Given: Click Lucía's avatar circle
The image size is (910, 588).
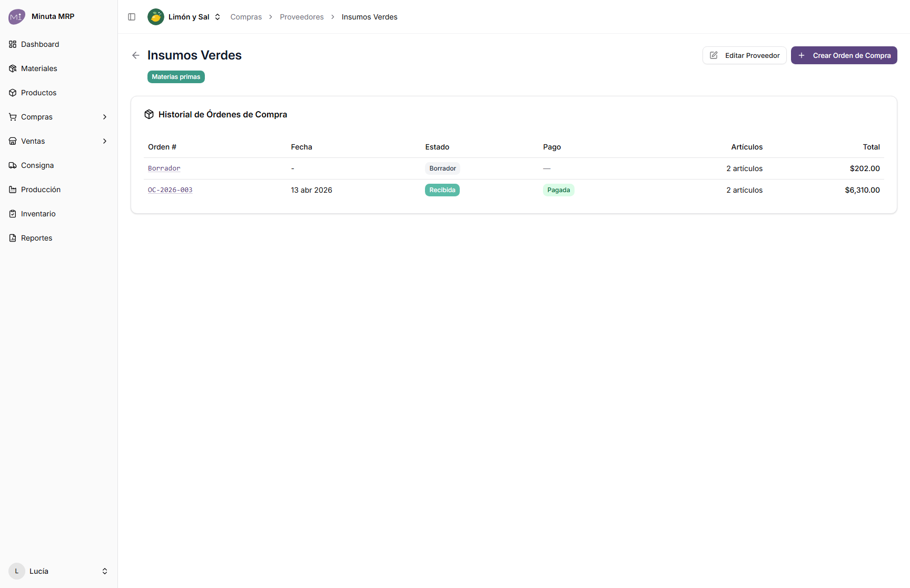Looking at the screenshot, I should [x=17, y=571].
